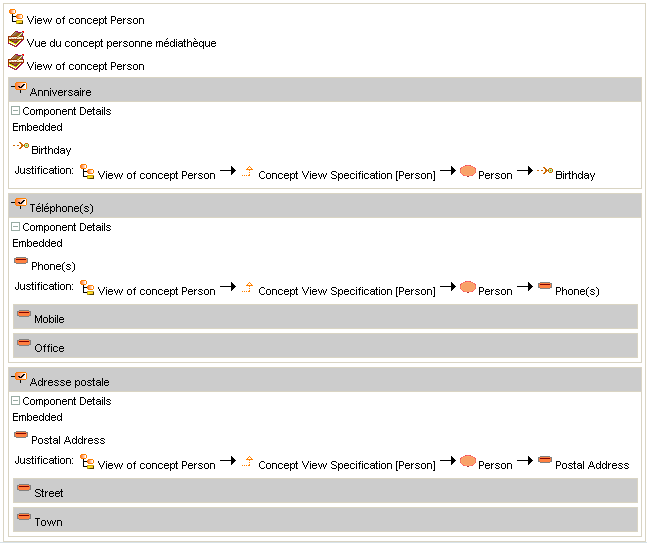Viewport: 647px width, 543px height.
Task: Click the icon beside top 'View of concept Person'
Action: click(16, 17)
